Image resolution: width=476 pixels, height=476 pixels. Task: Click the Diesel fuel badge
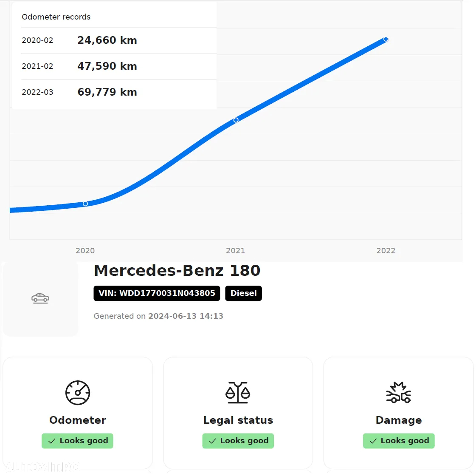coord(243,293)
